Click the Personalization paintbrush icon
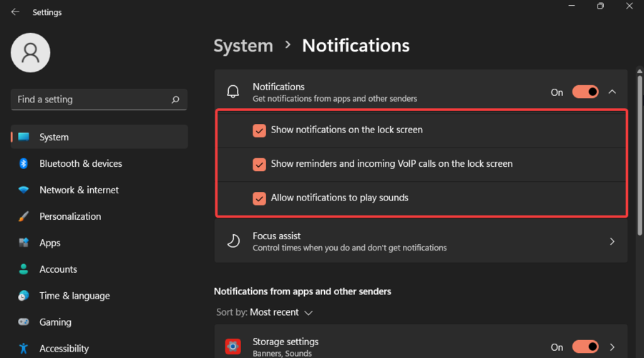The width and height of the screenshot is (644, 358). click(24, 216)
